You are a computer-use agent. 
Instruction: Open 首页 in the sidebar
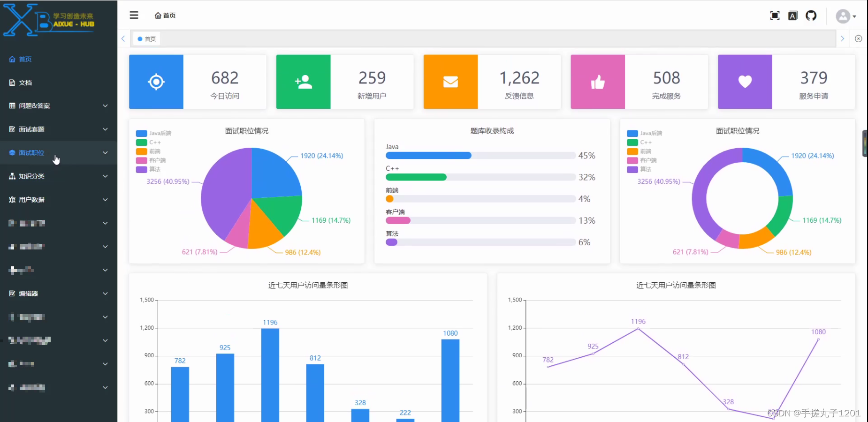point(59,59)
